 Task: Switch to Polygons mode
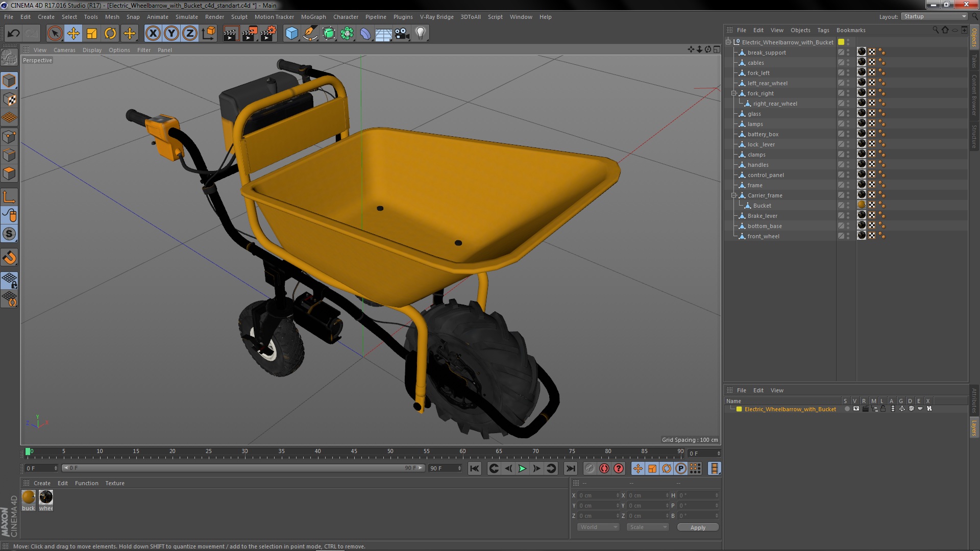tap(9, 173)
